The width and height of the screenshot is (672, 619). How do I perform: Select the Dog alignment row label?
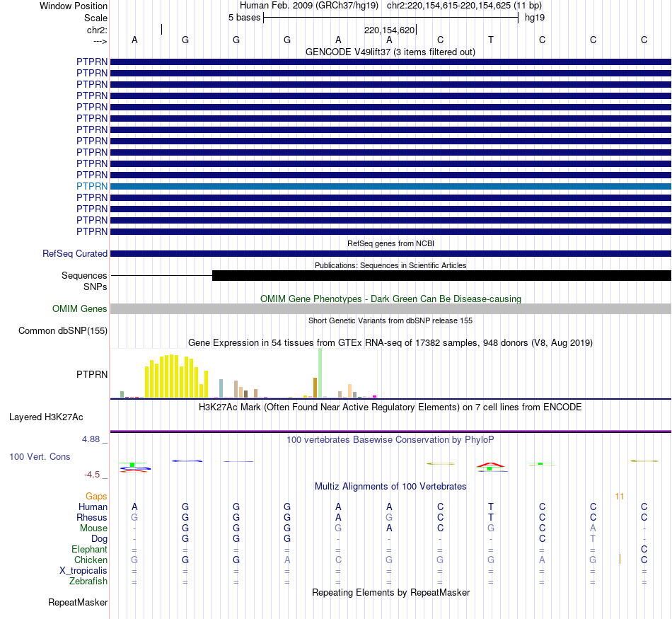coord(99,539)
